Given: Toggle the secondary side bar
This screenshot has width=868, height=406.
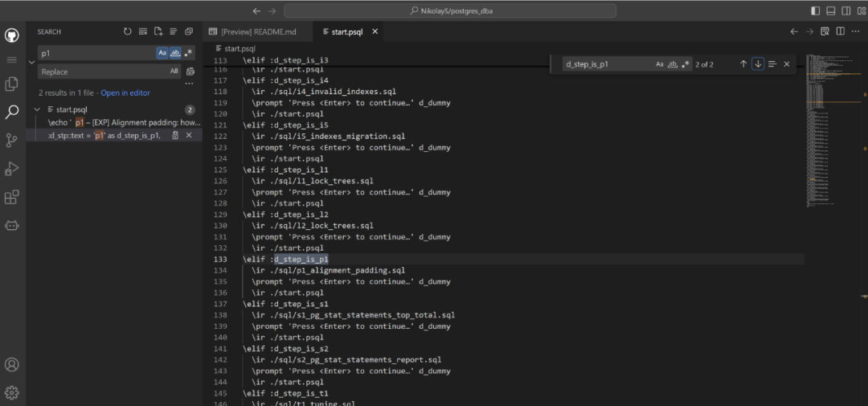Looking at the screenshot, I should [845, 10].
